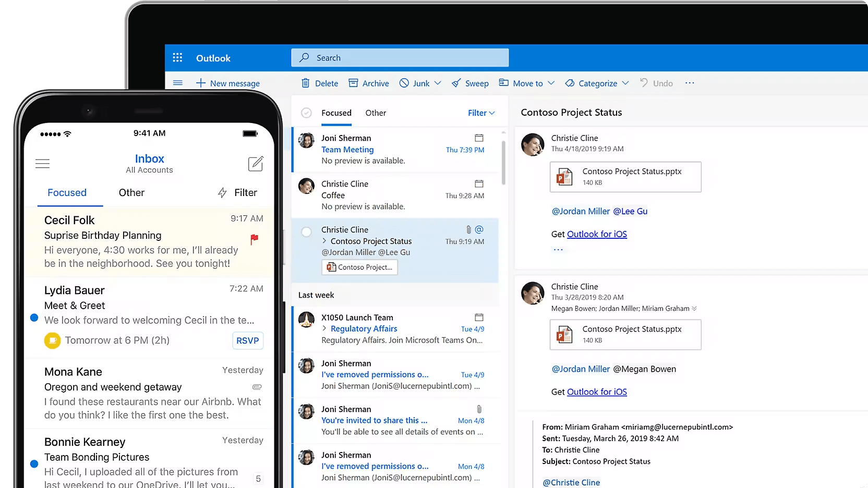Click the PowerPoint icon of first attachment

pyautogui.click(x=564, y=177)
